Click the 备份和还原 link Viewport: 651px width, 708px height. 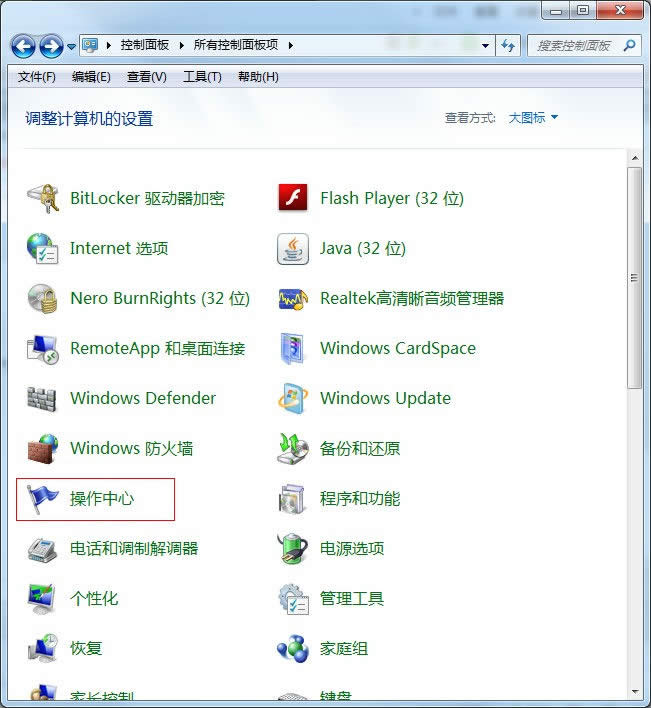pos(359,448)
